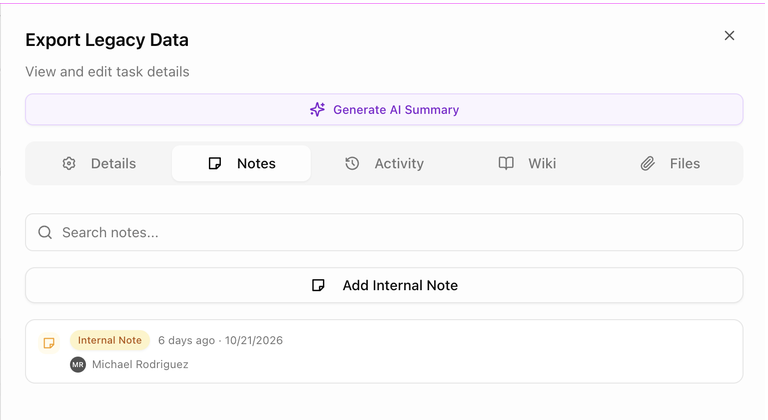This screenshot has width=768, height=420.
Task: Select the Notes tab
Action: 241,163
